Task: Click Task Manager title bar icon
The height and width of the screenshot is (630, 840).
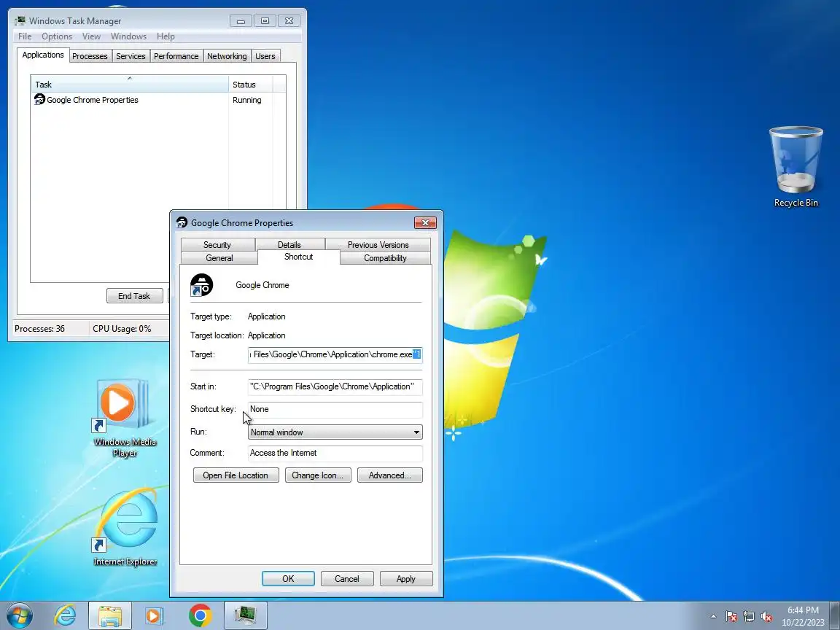Action: [x=20, y=21]
